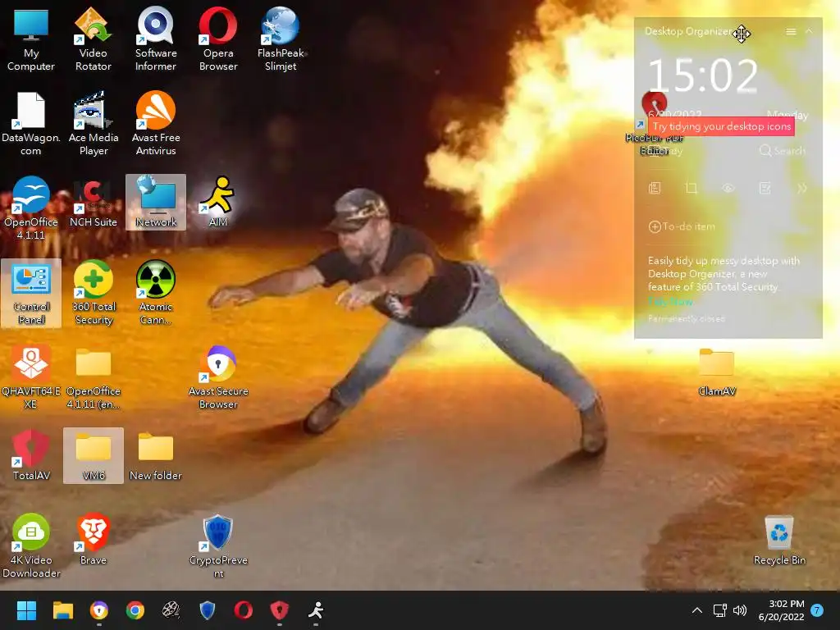Viewport: 840px width, 630px height.
Task: Expand more tools with double chevron
Action: tap(802, 188)
